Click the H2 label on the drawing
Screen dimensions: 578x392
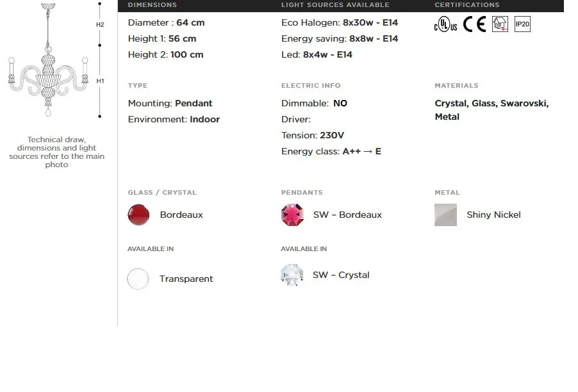click(x=100, y=25)
